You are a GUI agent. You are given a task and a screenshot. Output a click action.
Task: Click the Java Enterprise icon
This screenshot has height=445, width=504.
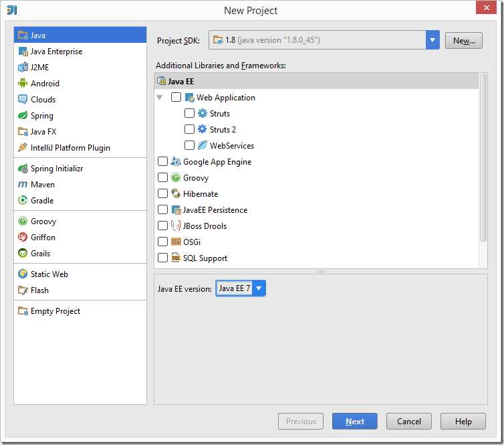(23, 51)
